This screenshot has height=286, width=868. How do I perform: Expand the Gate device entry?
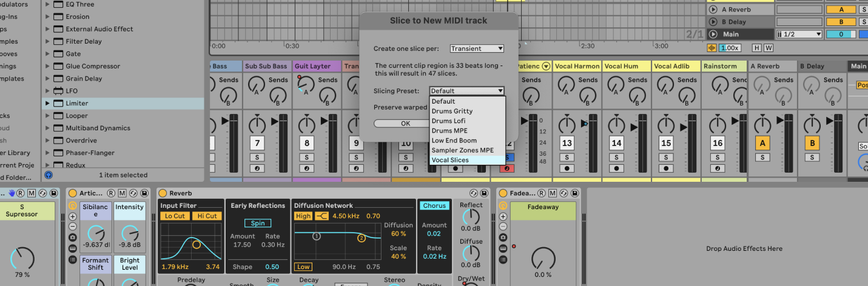[x=47, y=54]
